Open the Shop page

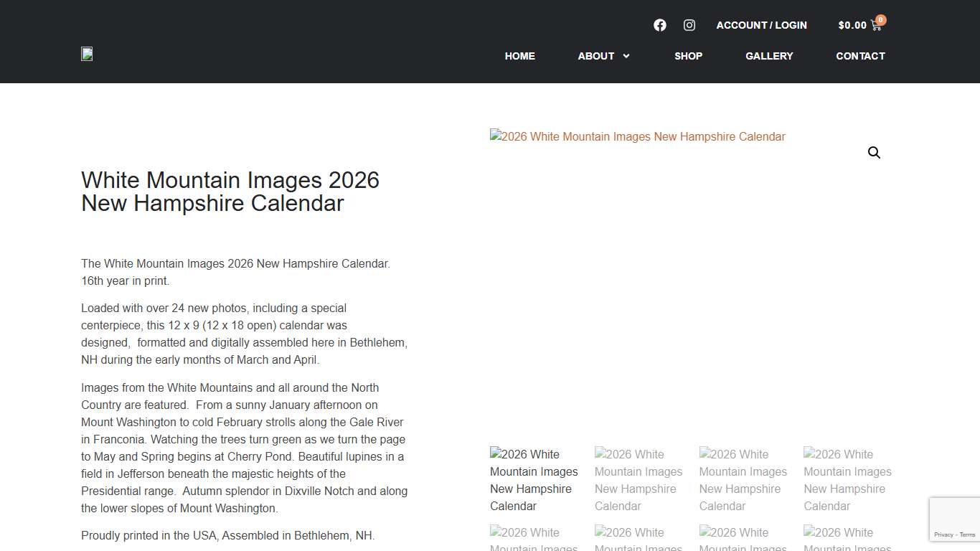tap(688, 56)
